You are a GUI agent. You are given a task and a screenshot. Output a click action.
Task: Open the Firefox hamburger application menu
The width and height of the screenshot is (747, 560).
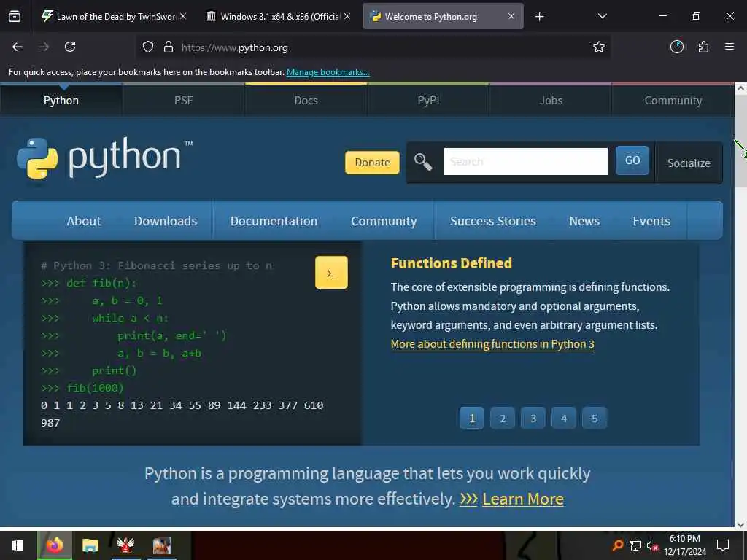pos(729,47)
